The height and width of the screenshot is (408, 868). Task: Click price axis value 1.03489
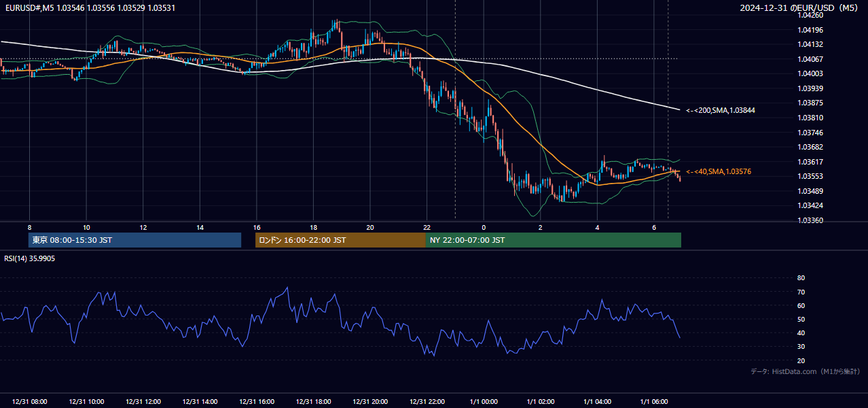pyautogui.click(x=810, y=191)
